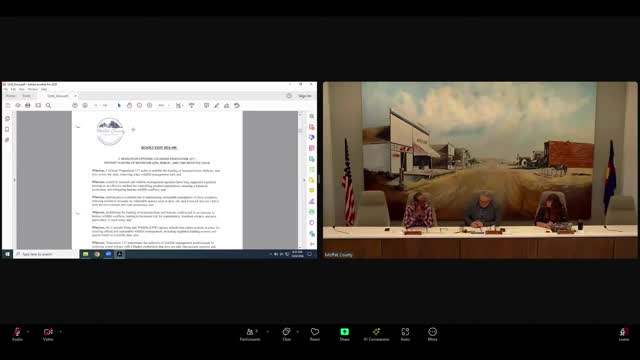Unmute the Audio microphone in Zoom toolbar
The height and width of the screenshot is (360, 640).
click(17, 334)
